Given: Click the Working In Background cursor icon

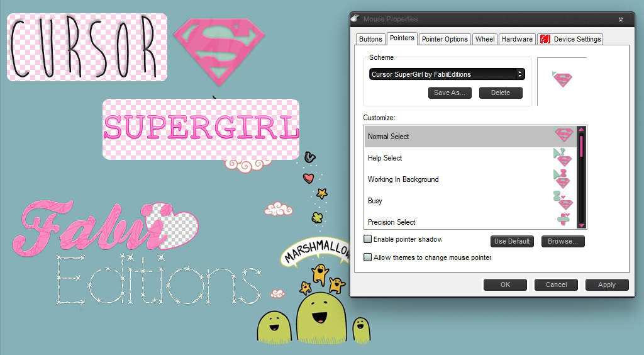Looking at the screenshot, I should tap(562, 178).
